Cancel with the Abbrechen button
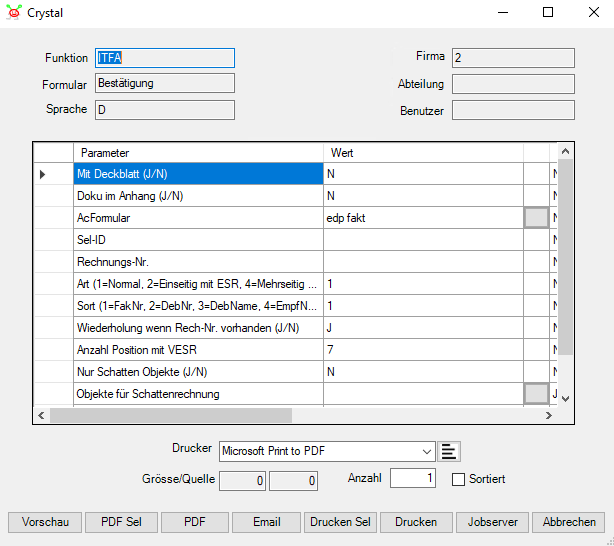Screen dimensions: 614x546 (569, 522)
